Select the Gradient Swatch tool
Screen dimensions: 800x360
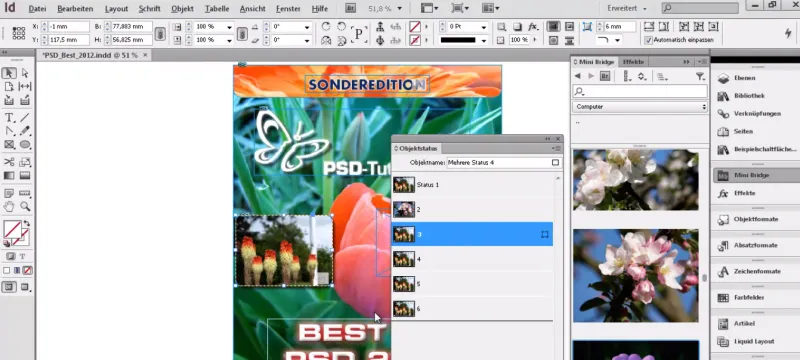coord(9,175)
